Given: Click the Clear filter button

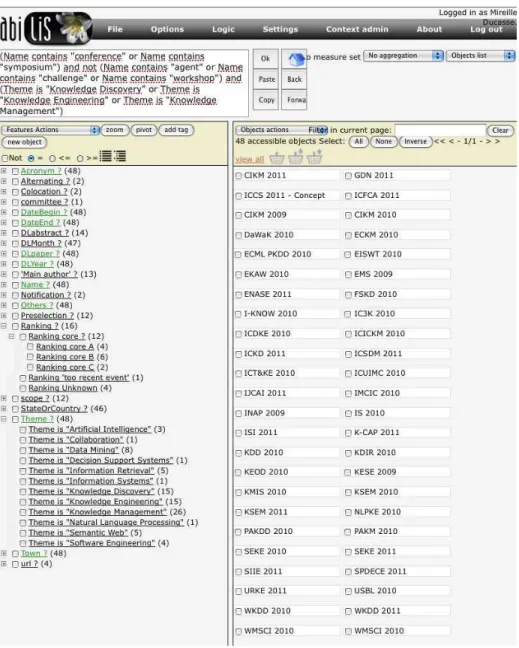Looking at the screenshot, I should pyautogui.click(x=500, y=131).
